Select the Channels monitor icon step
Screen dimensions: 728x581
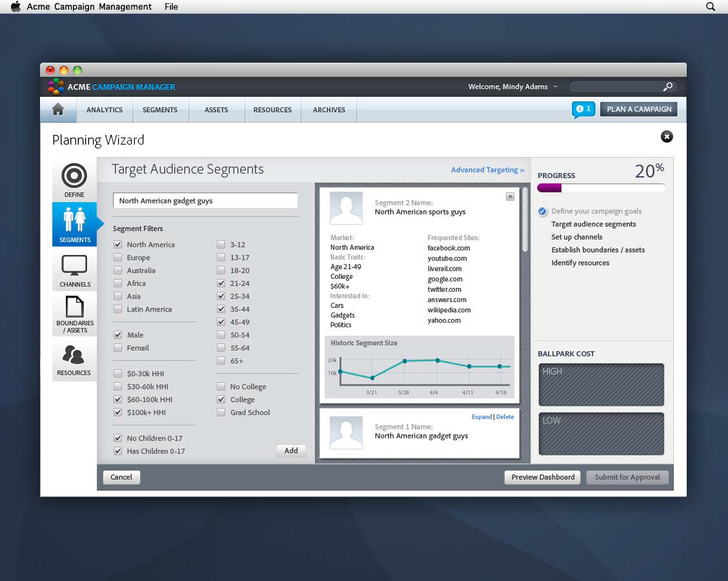click(x=74, y=270)
